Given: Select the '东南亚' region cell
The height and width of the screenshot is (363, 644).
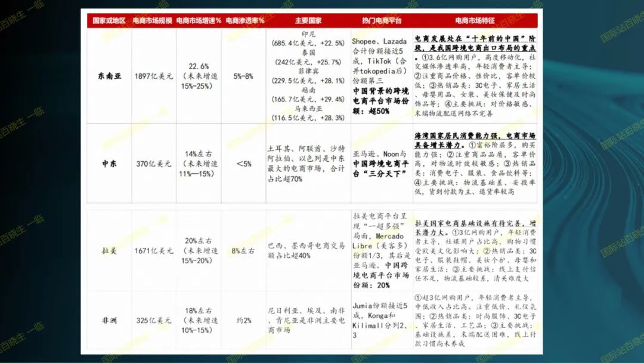Looking at the screenshot, I should (x=110, y=76).
